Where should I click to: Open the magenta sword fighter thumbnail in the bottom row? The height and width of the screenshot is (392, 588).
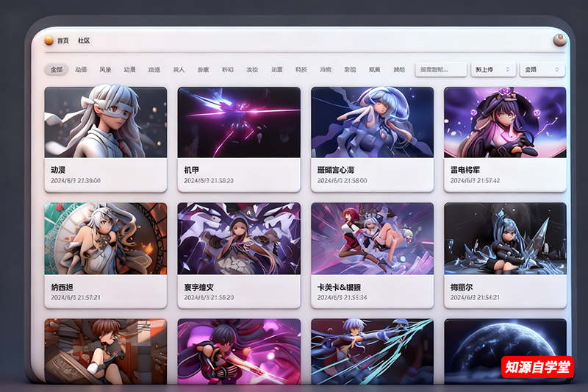coord(239,352)
